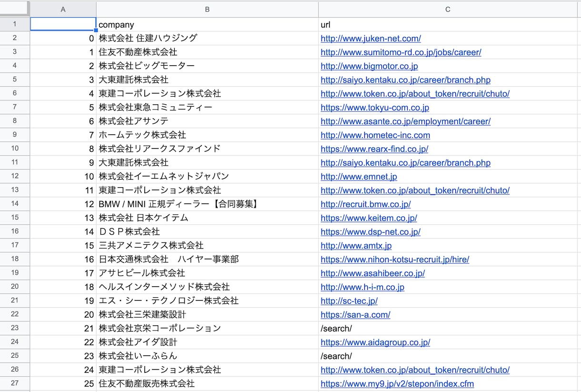
Task: Open the san-a.com link
Action: 355,315
